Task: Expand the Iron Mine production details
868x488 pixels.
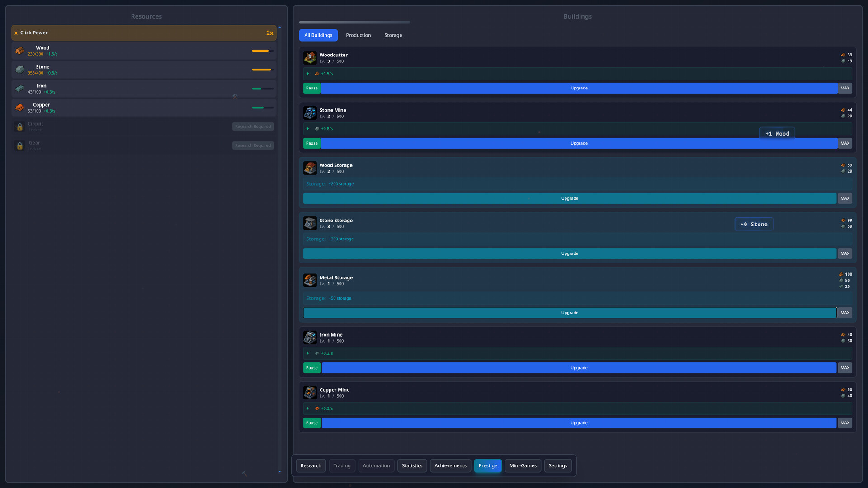Action: click(308, 353)
